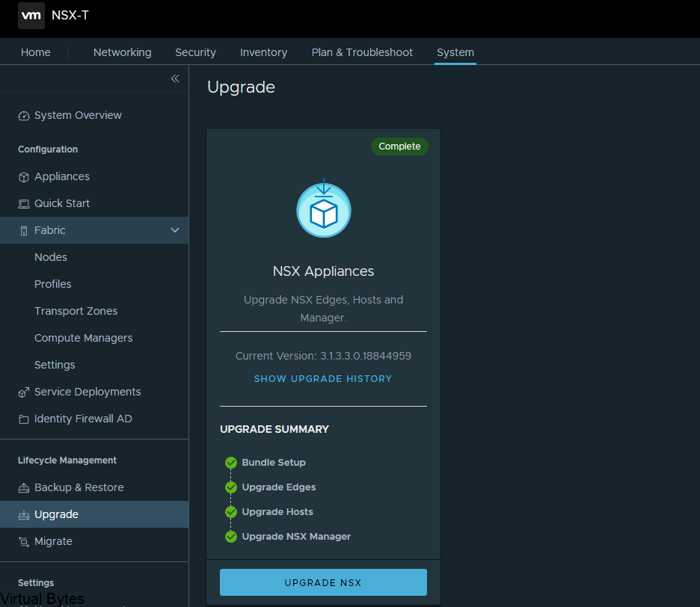Click the Migrate sidebar icon
Viewport: 700px width, 607px height.
click(24, 542)
